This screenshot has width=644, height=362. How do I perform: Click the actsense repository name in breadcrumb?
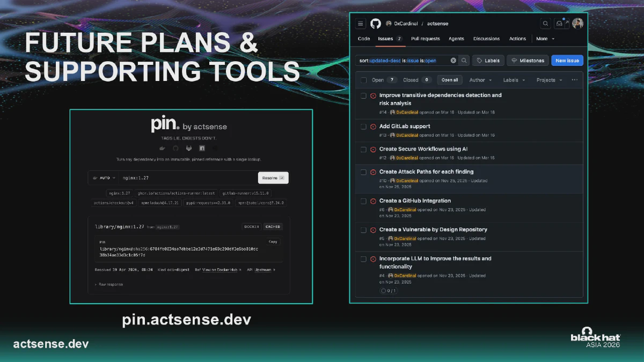tap(437, 24)
